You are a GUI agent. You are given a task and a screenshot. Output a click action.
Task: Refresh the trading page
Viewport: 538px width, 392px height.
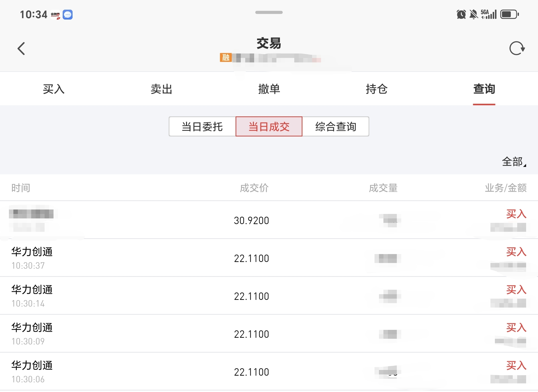(x=517, y=48)
